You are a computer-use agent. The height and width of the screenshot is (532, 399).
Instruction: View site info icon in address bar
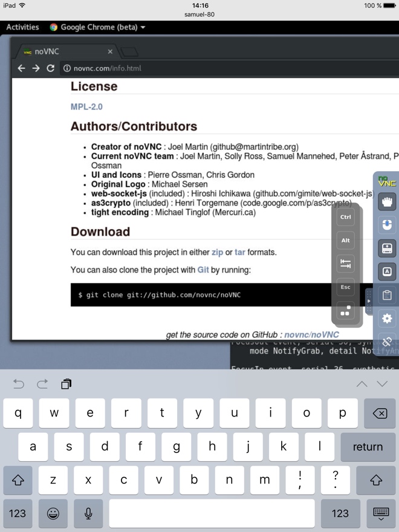click(x=67, y=68)
